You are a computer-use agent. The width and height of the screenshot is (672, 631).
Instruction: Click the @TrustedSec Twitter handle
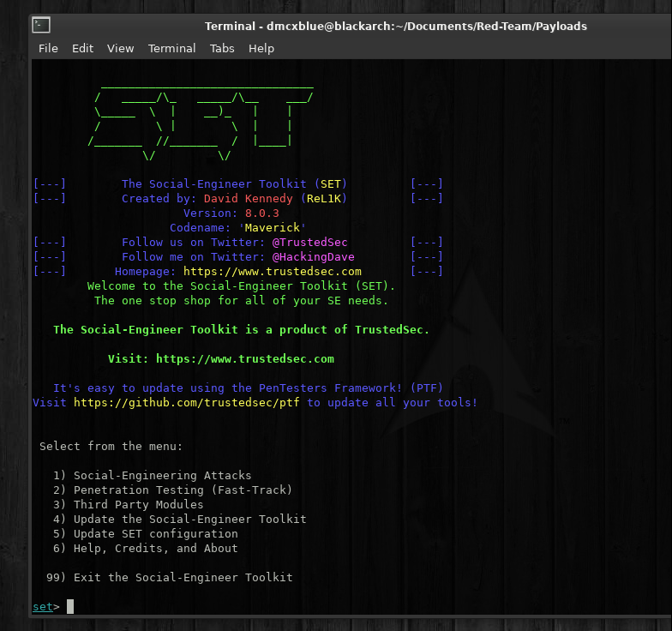[309, 242]
